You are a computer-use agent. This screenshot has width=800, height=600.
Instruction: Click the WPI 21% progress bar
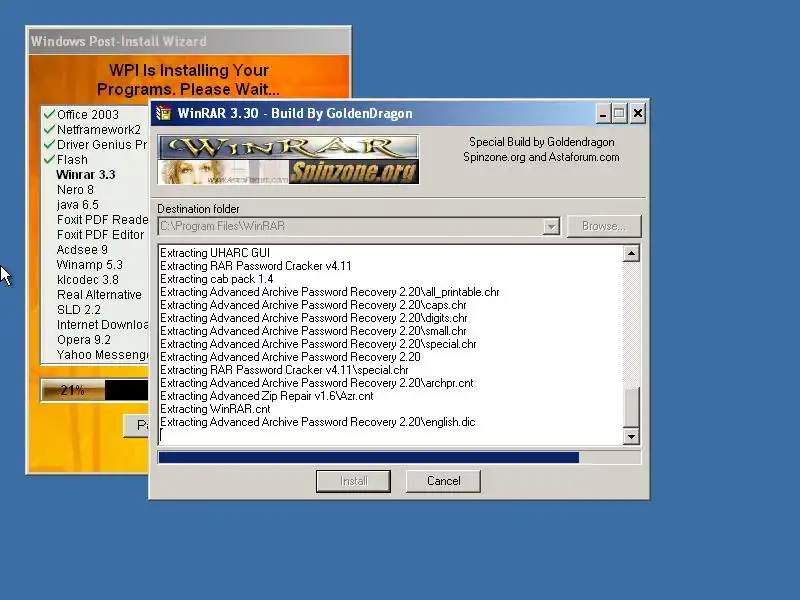(x=94, y=391)
